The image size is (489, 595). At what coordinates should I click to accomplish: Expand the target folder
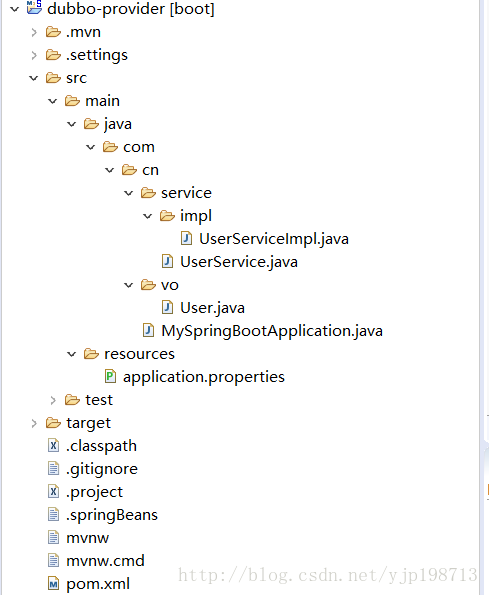(34, 423)
